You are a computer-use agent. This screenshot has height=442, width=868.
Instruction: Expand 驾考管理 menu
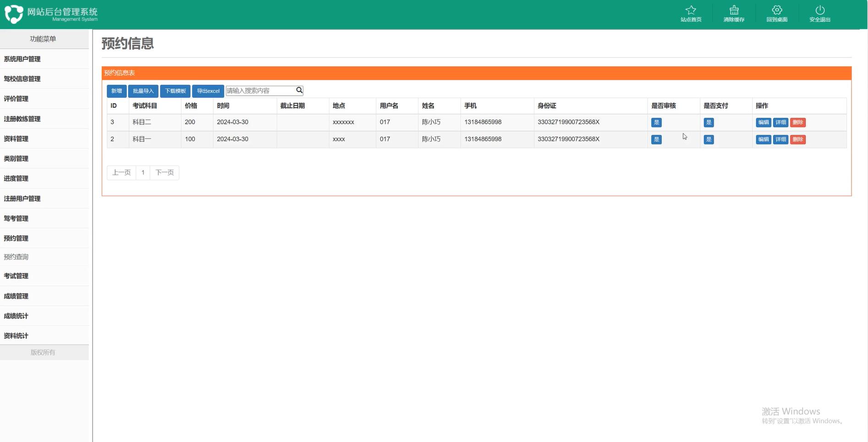[x=44, y=218]
